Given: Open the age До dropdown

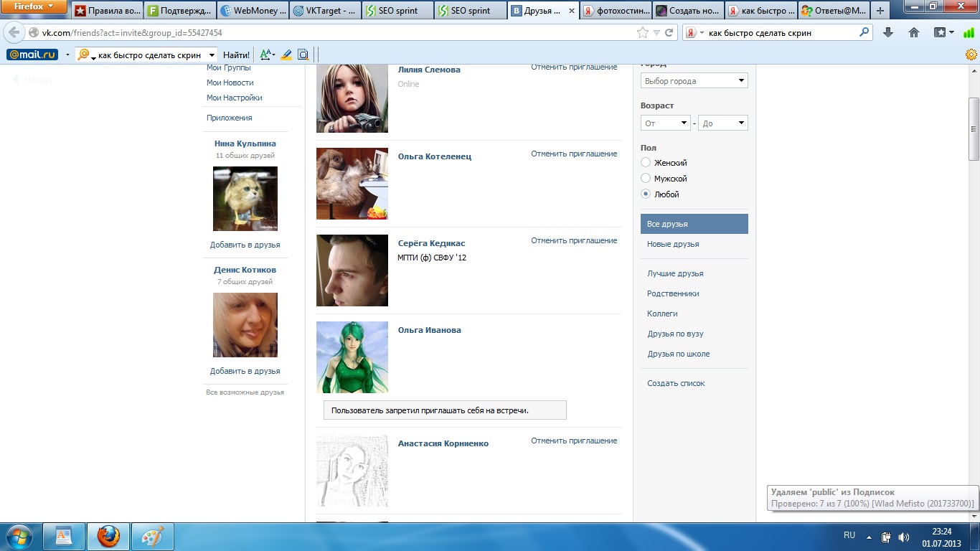Looking at the screenshot, I should tap(723, 123).
